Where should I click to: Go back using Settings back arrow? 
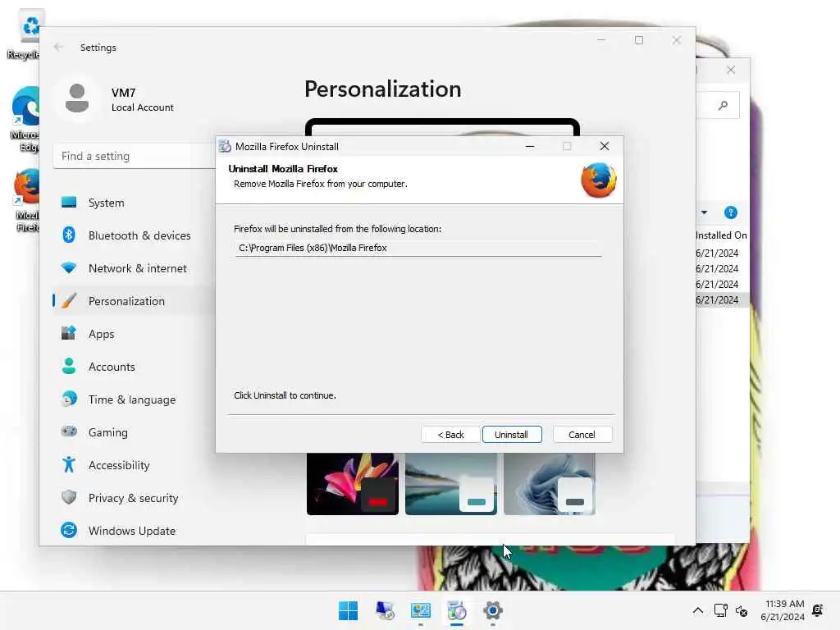pos(59,47)
